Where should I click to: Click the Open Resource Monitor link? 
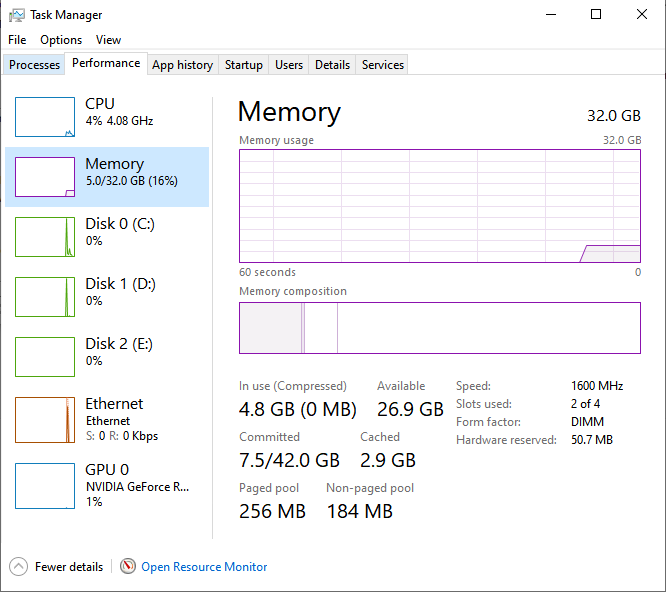click(204, 567)
